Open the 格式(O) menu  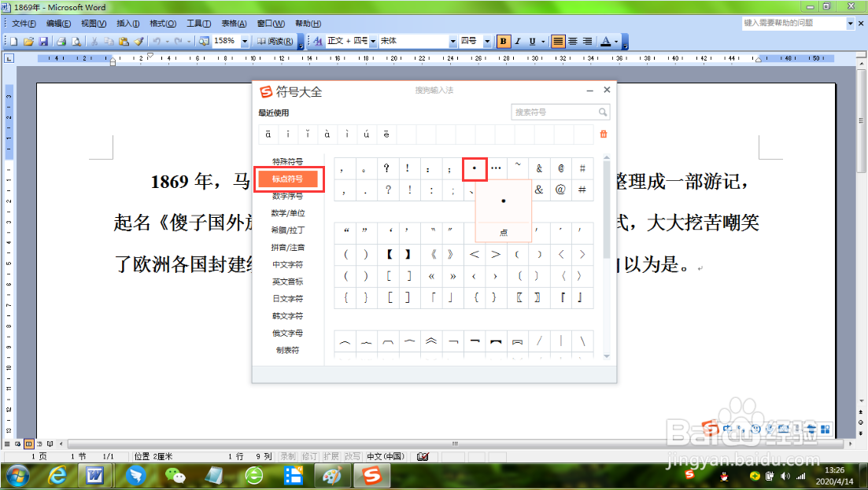[163, 24]
